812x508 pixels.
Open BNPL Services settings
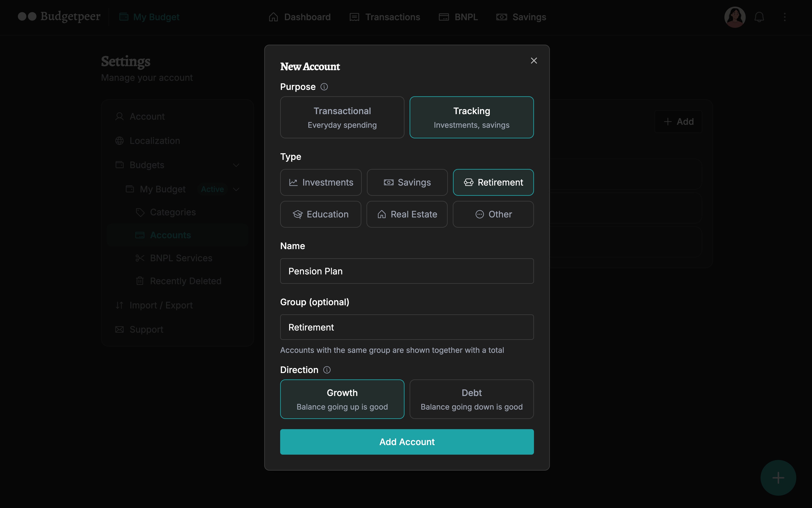click(181, 258)
